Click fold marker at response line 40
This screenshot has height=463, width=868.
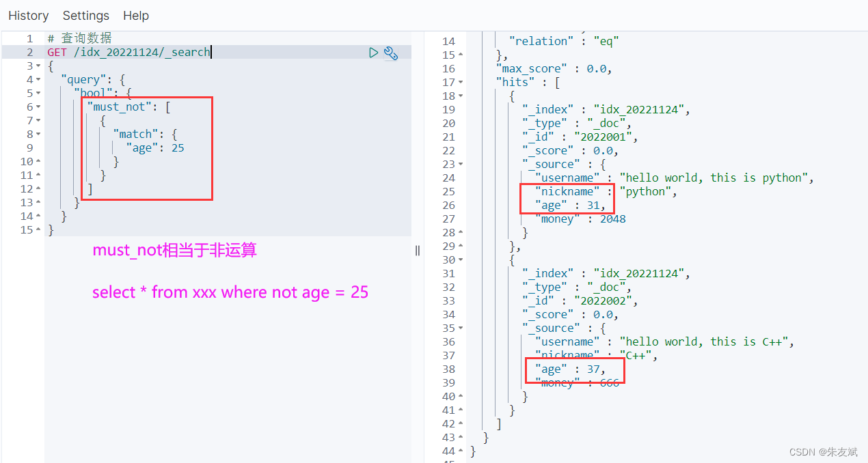(x=461, y=397)
